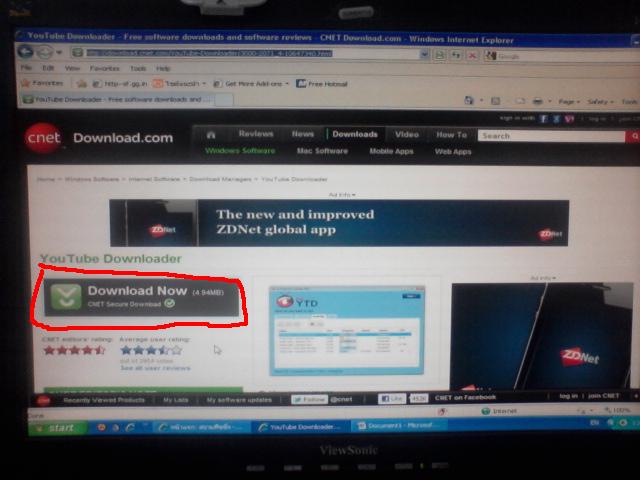Open the Reviews navigation tab
The height and width of the screenshot is (480, 640).
(x=256, y=133)
